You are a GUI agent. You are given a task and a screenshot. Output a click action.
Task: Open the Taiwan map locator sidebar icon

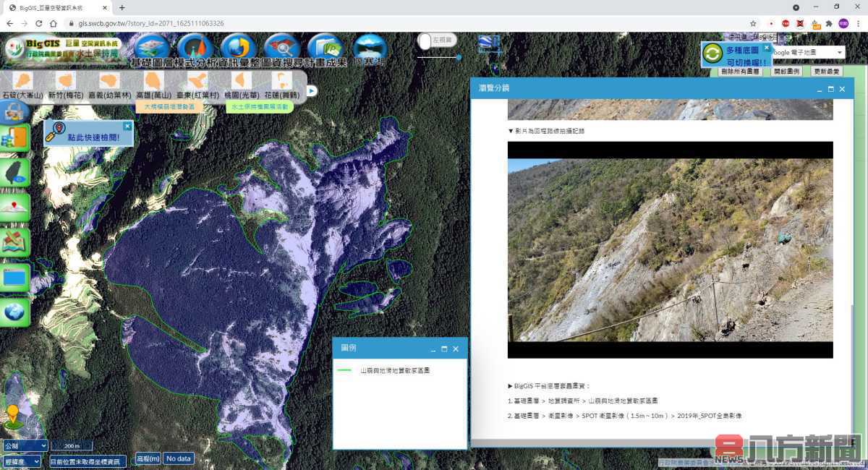coord(15,172)
